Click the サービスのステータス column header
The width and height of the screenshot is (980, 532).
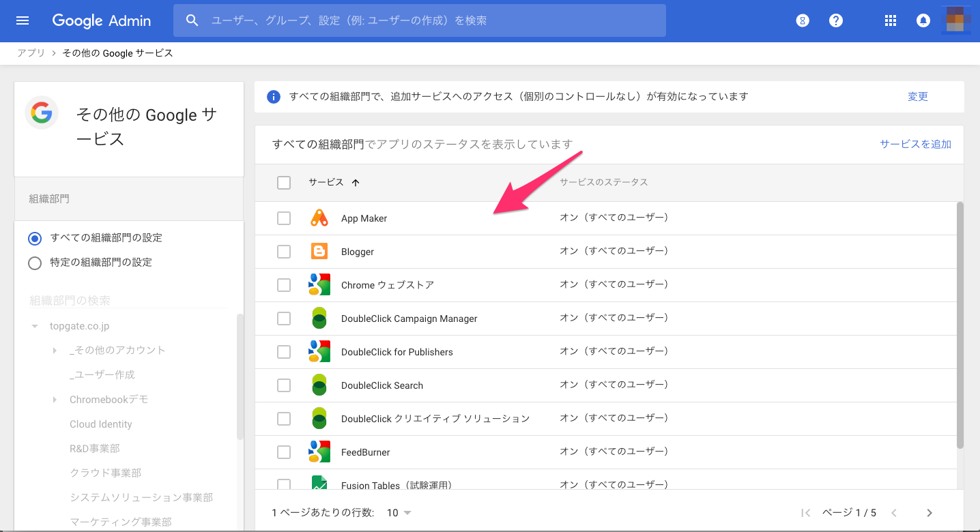[x=604, y=183]
